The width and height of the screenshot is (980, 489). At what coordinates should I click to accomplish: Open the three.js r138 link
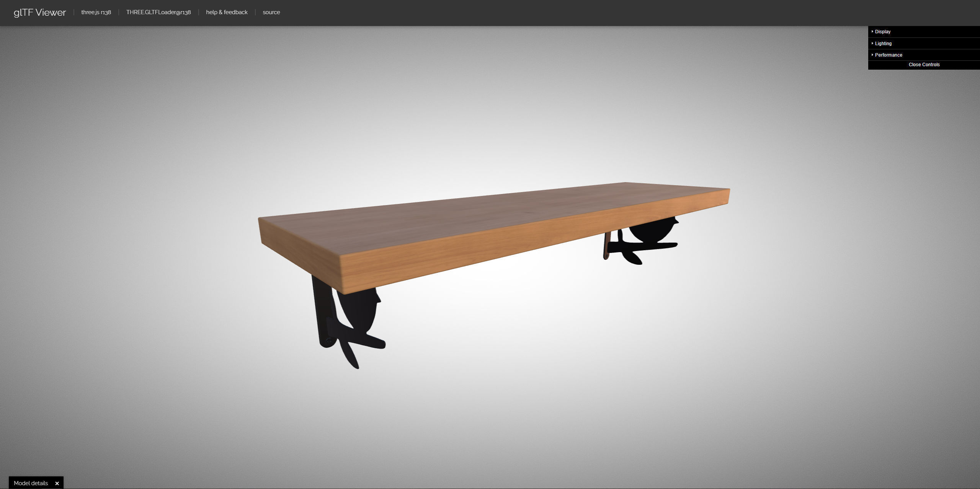(x=96, y=12)
